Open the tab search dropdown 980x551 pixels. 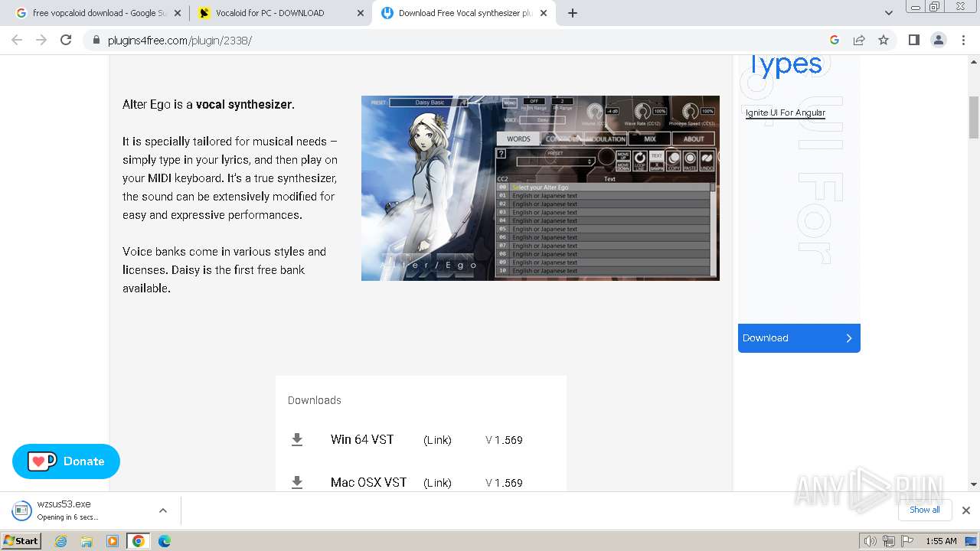pos(888,13)
